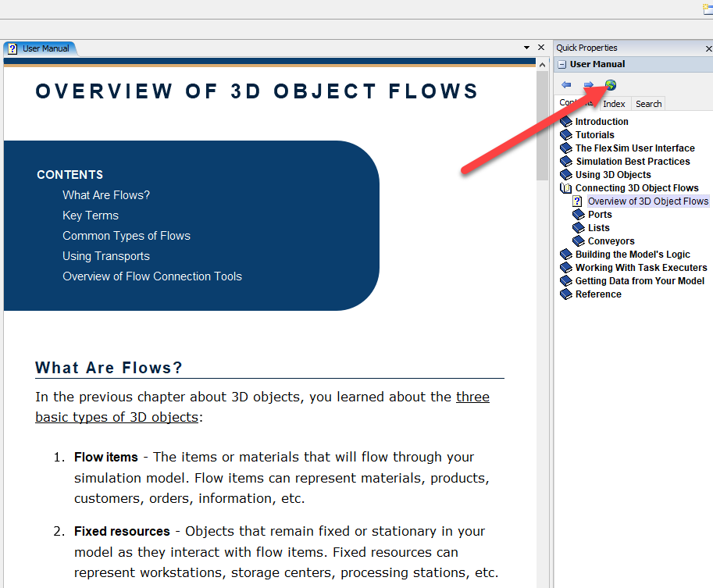Jump to the Key Terms section
Viewport: 713px width, 588px height.
coord(91,216)
